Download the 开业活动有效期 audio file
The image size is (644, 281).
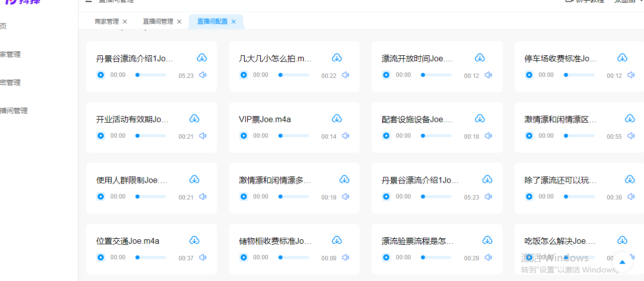point(194,119)
